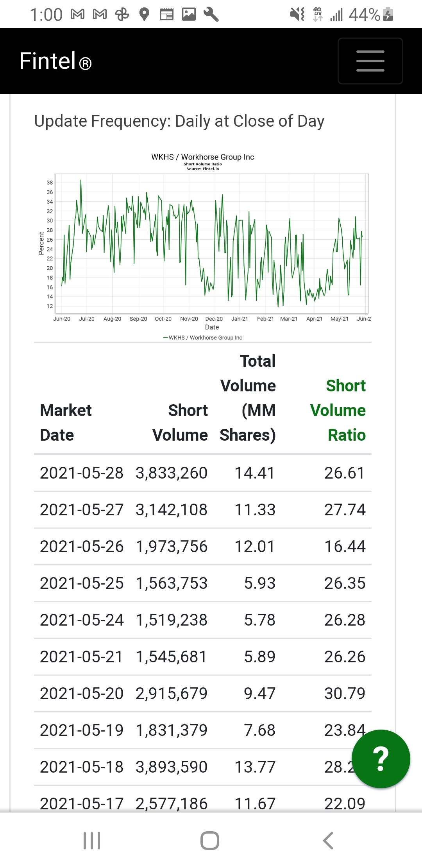422x868 pixels.
Task: Select the 2021-05-28 table row date
Action: (x=82, y=473)
